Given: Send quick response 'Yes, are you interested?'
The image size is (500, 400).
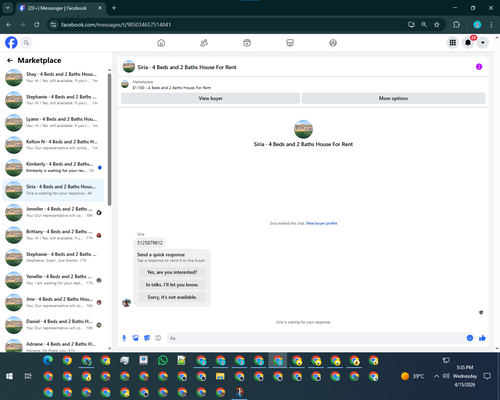Looking at the screenshot, I should (x=172, y=272).
